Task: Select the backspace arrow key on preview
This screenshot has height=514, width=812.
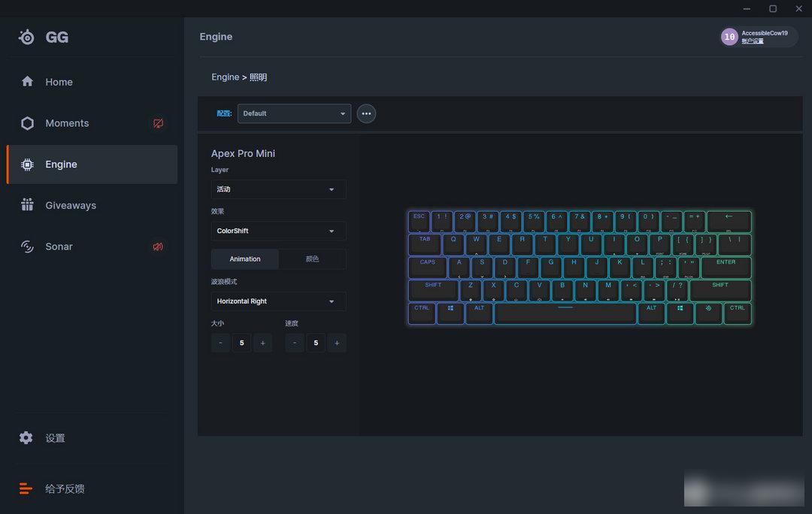Action: tap(729, 221)
